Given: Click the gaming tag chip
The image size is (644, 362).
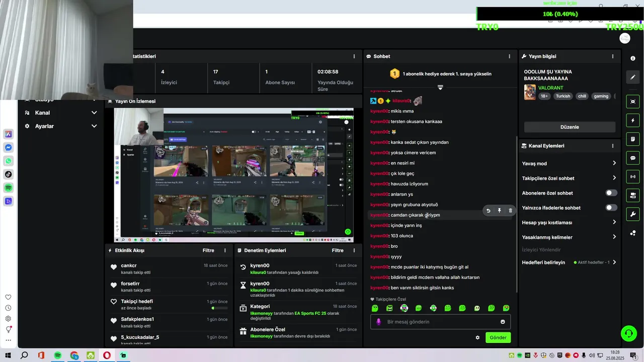Looking at the screenshot, I should pyautogui.click(x=601, y=96).
